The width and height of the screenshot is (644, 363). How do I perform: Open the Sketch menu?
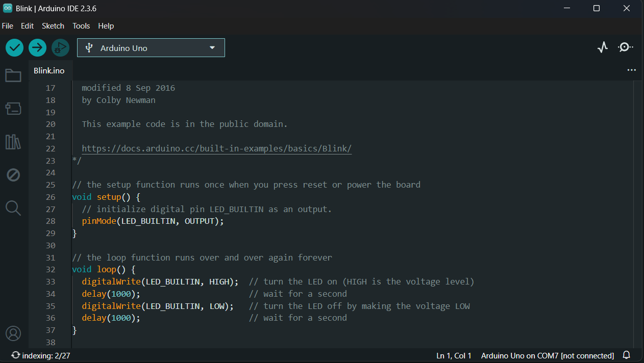53,26
